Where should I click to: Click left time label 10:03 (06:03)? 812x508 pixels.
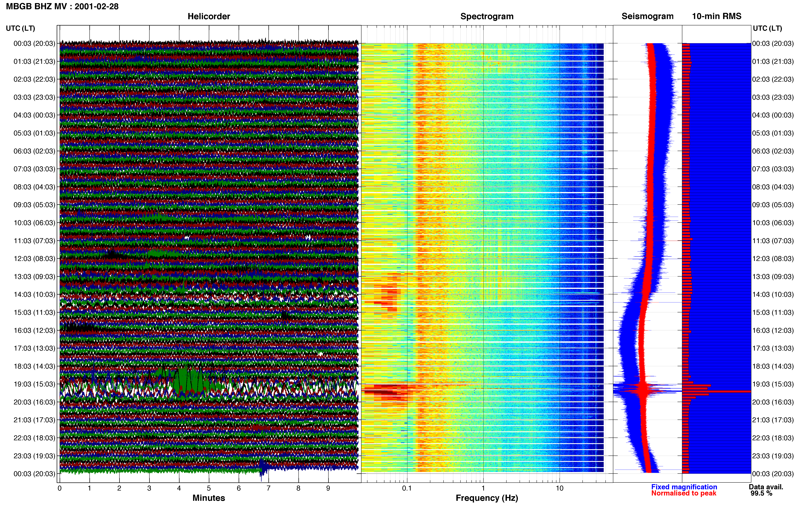pyautogui.click(x=34, y=223)
